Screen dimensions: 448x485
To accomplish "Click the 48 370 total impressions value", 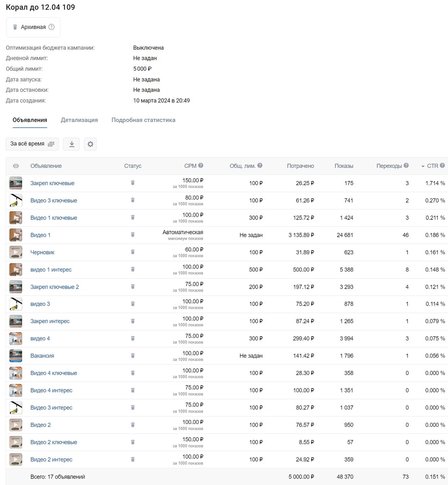I will 345,477.
